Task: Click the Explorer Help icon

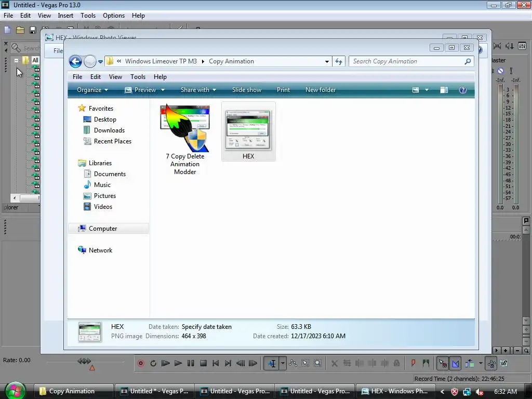Action: pos(463,90)
